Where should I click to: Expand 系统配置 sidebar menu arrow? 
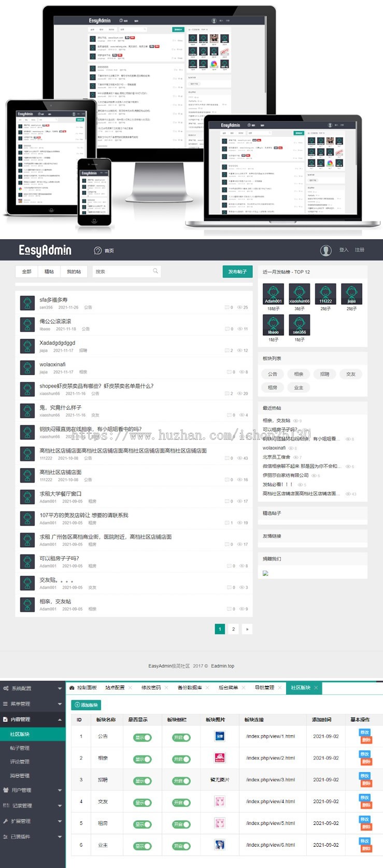pos(60,688)
